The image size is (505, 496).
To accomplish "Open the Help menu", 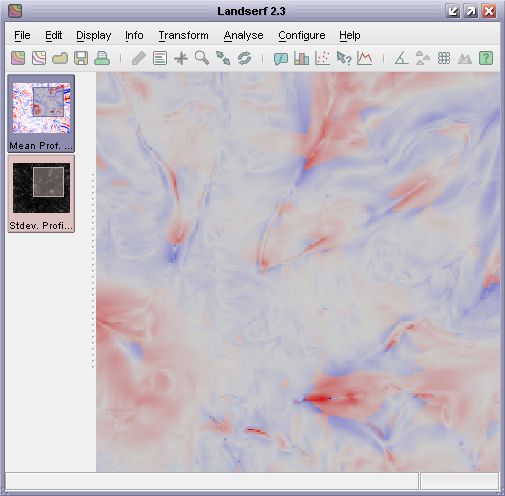I will pos(350,35).
